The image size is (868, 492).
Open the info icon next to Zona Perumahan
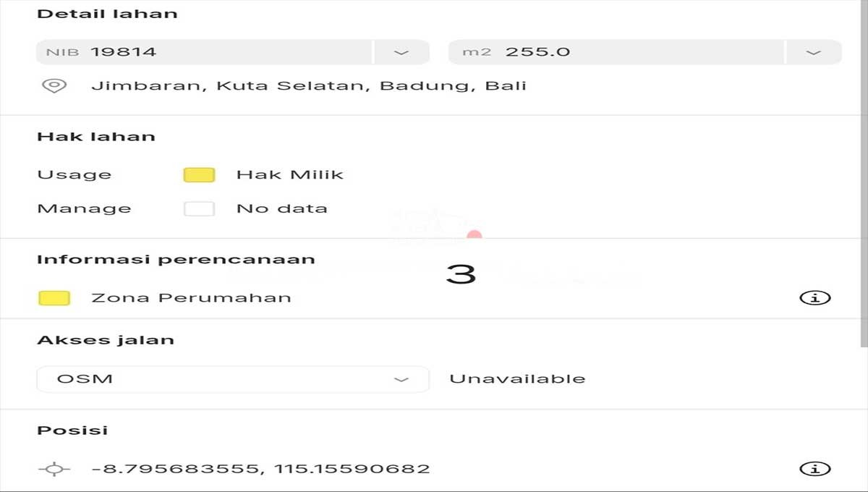(x=815, y=297)
